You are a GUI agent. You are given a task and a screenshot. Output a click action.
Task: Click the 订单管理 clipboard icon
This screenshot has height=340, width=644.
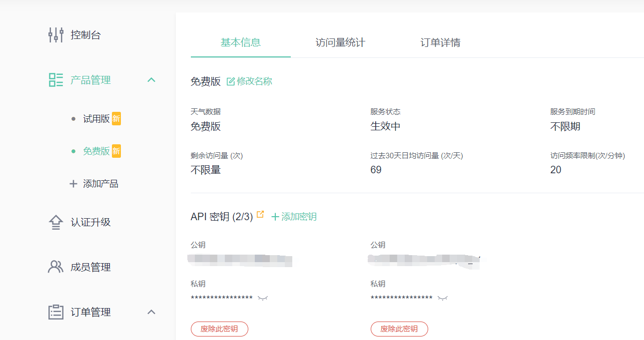(55, 312)
